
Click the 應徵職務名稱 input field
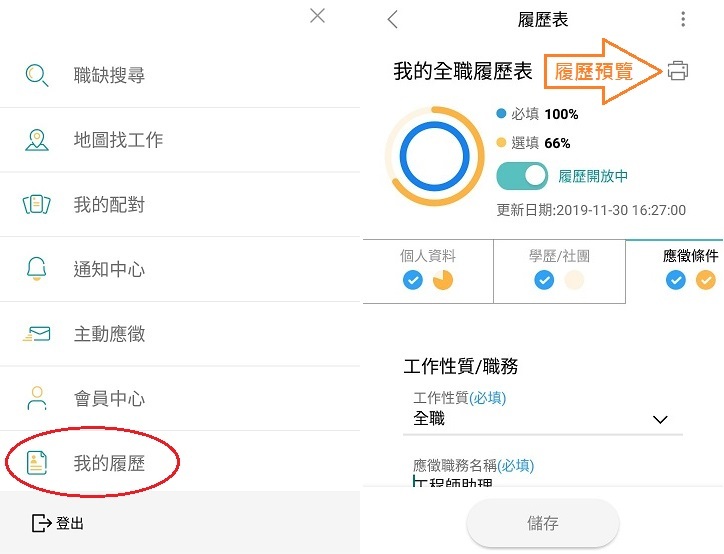point(547,482)
